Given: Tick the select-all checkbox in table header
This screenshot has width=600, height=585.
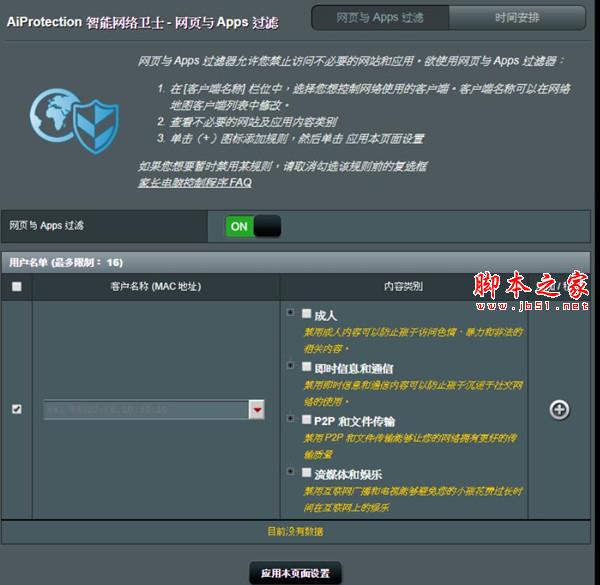Looking at the screenshot, I should pyautogui.click(x=17, y=286).
